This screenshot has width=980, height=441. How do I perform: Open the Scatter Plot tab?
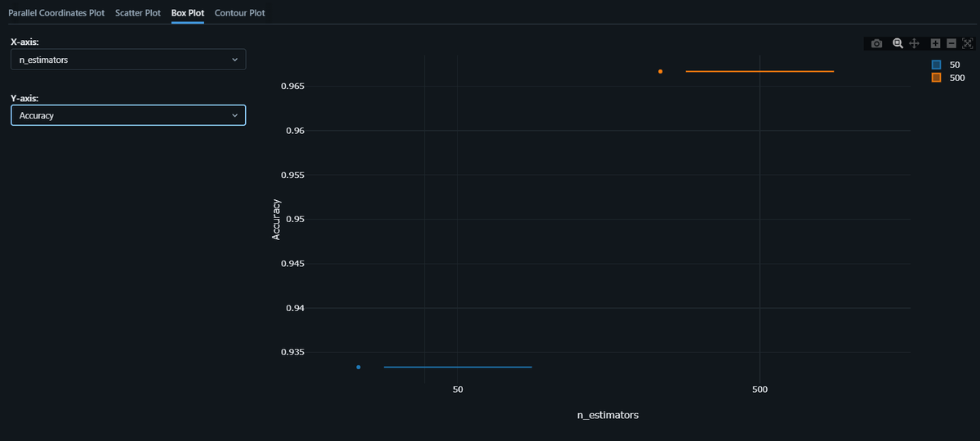pyautogui.click(x=138, y=13)
